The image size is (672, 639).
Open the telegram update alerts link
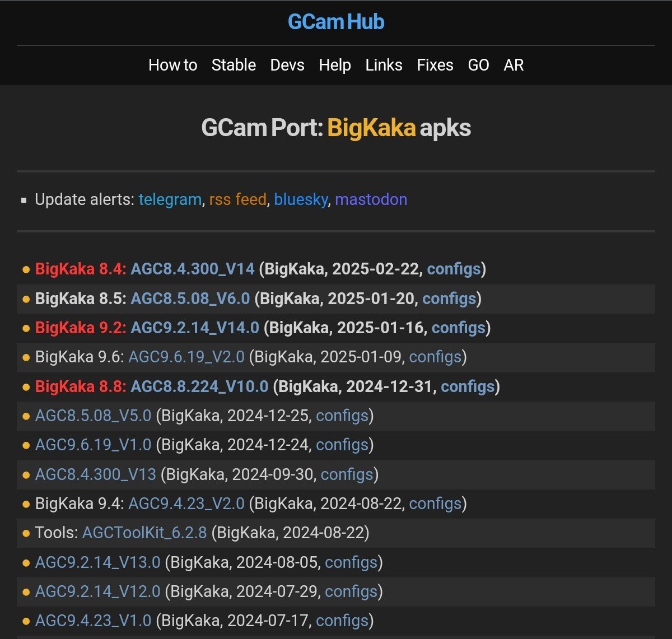coord(170,199)
